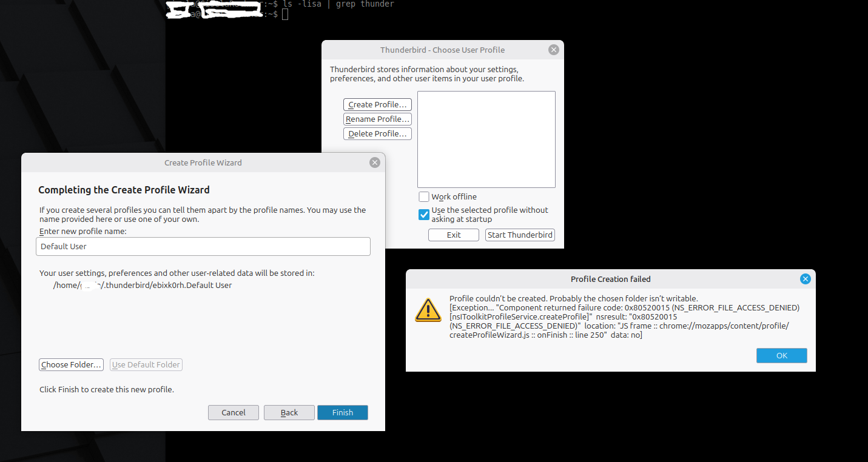
Task: Click the terminal command 'ls -lisa | grep thunder'
Action: 338,4
